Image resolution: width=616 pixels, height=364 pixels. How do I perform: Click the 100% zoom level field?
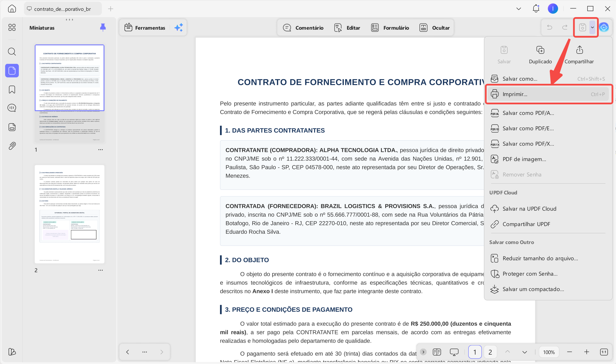(x=549, y=352)
